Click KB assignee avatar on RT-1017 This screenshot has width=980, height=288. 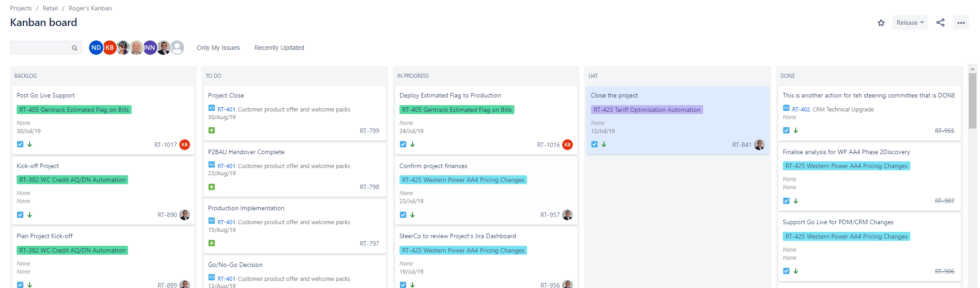185,145
